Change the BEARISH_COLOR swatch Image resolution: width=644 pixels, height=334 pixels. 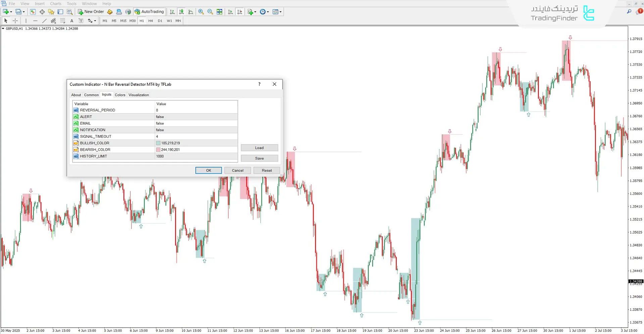tap(158, 149)
